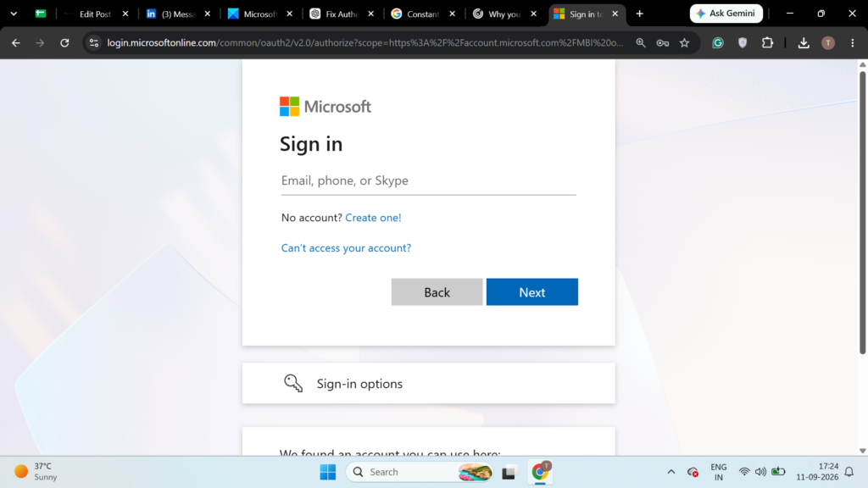This screenshot has width=868, height=488.
Task: Open the password manager key icon
Action: (663, 42)
